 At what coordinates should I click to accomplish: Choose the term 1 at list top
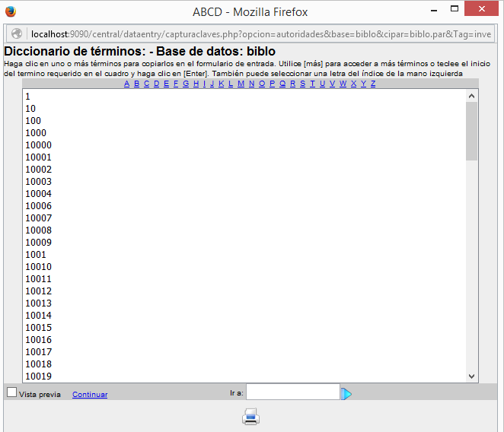(x=27, y=97)
